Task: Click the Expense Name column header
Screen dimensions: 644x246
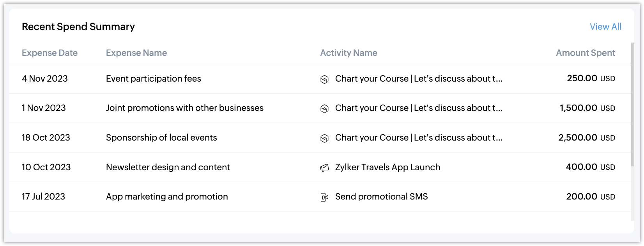Action: (x=136, y=53)
